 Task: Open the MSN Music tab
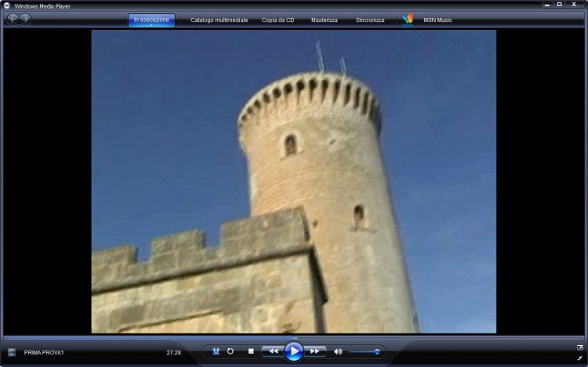point(437,20)
